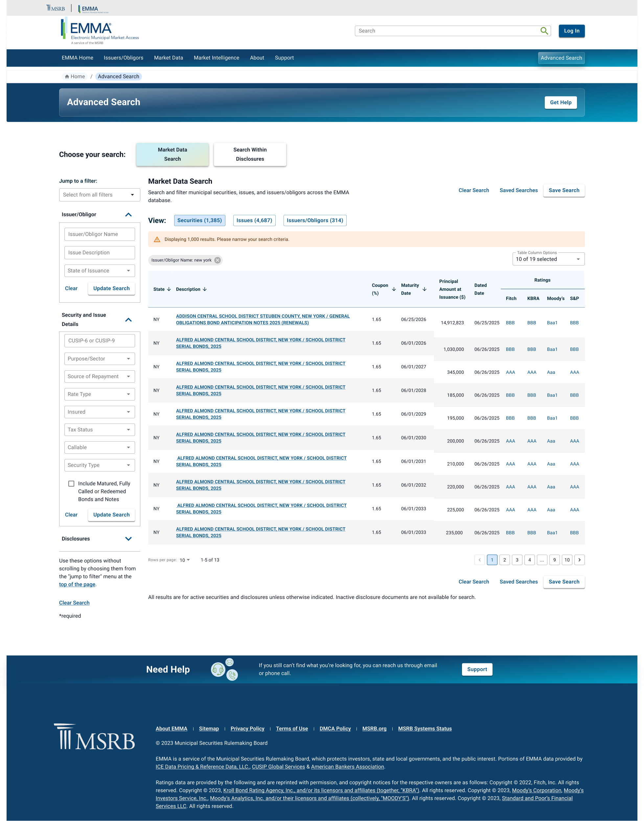Open Addison Central School District bond link
644x821 pixels.
(263, 319)
